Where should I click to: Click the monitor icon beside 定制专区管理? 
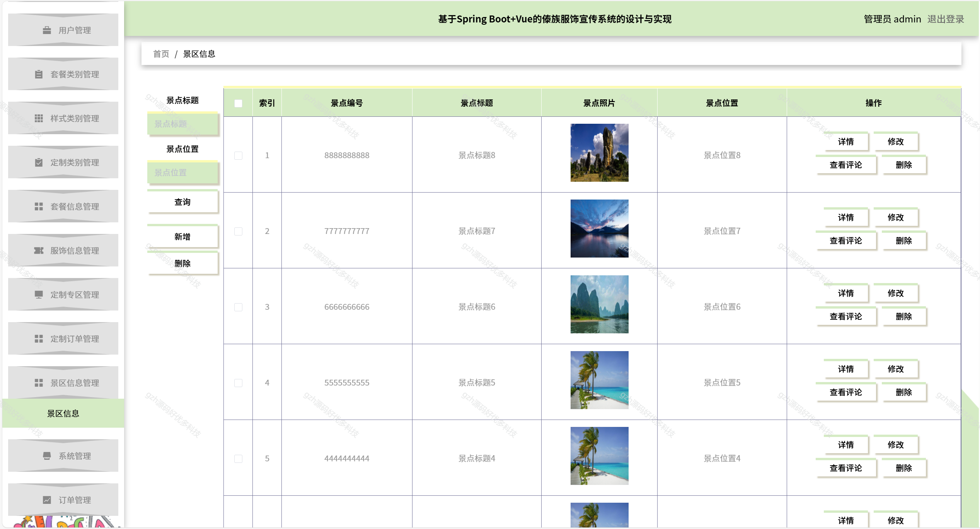(x=39, y=295)
